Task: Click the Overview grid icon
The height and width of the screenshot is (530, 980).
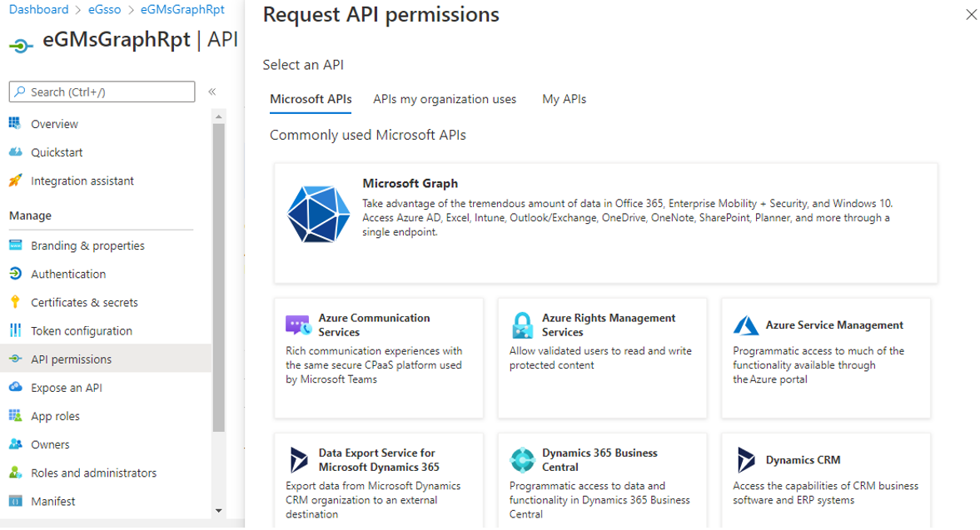Action: tap(15, 123)
